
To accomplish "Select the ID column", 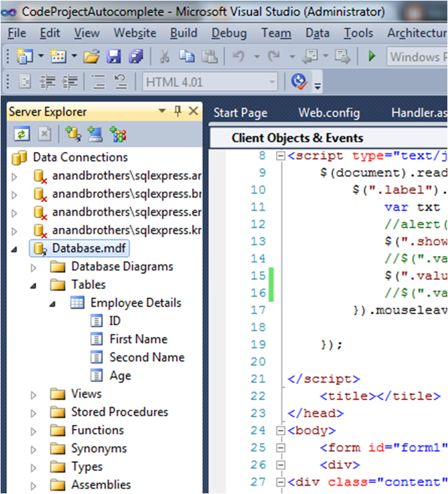I will (114, 321).
